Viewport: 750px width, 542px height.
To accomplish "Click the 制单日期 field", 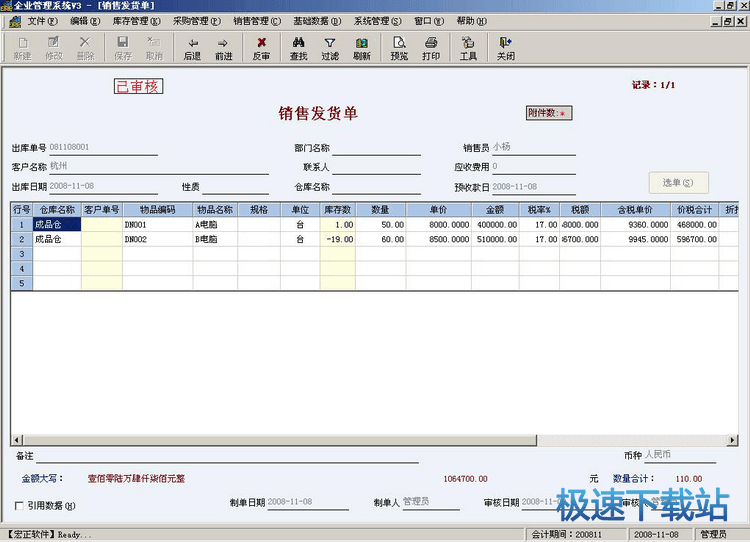I will tap(308, 502).
